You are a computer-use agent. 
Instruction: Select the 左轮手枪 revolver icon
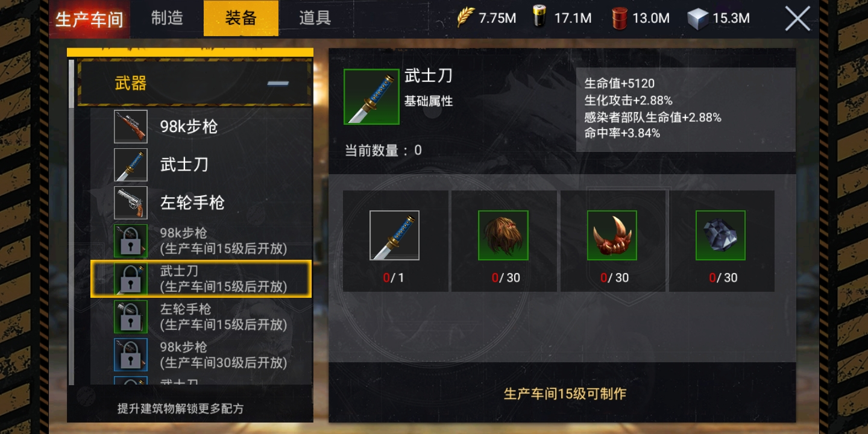131,203
